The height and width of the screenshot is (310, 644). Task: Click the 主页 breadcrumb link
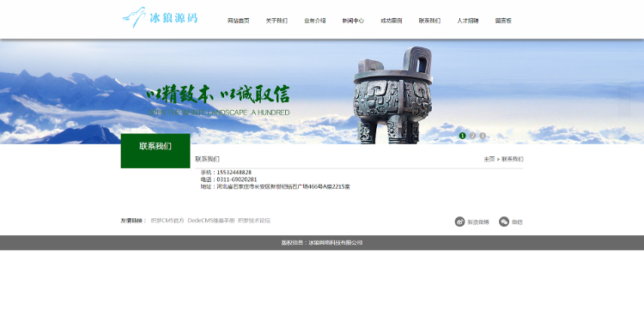coord(489,160)
